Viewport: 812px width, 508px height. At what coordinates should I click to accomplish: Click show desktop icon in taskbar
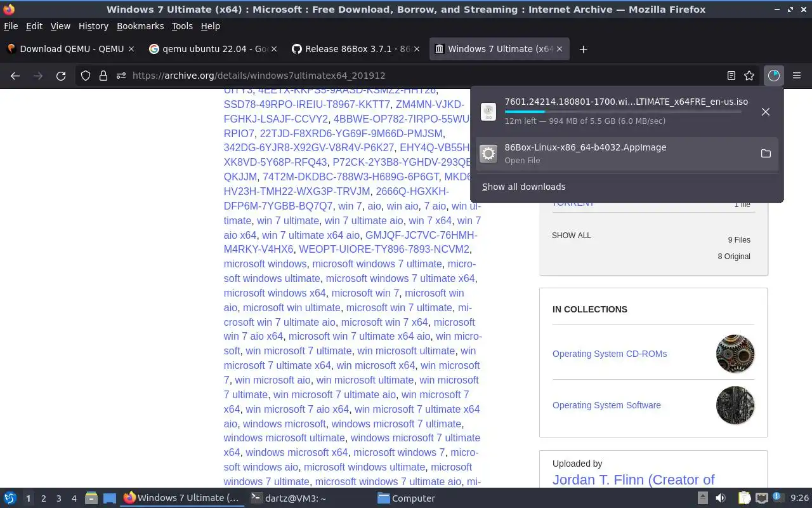click(109, 498)
